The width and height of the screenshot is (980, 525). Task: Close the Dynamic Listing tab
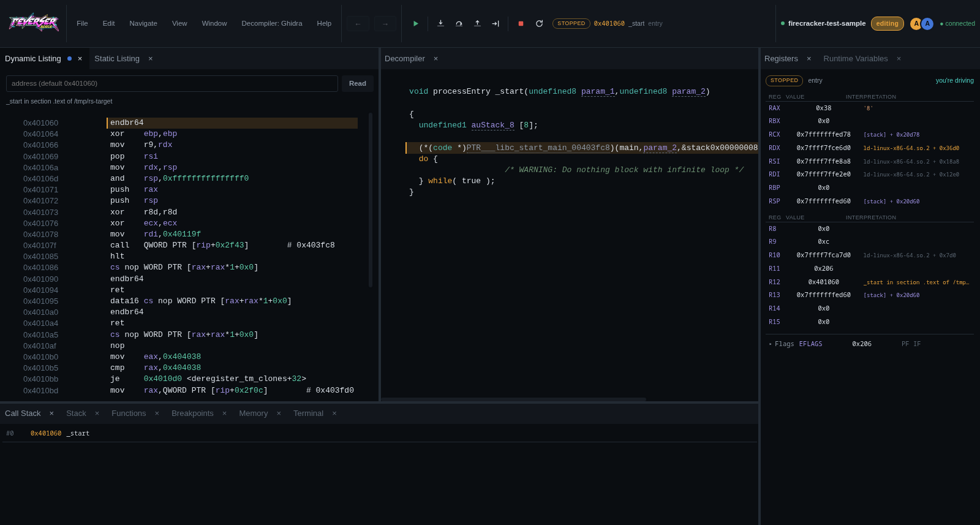click(x=80, y=59)
